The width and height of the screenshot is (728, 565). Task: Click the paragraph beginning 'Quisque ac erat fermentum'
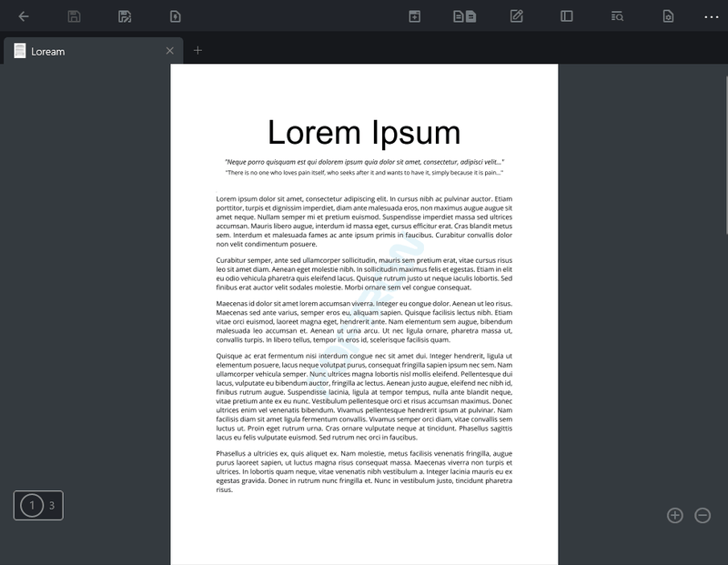364,397
